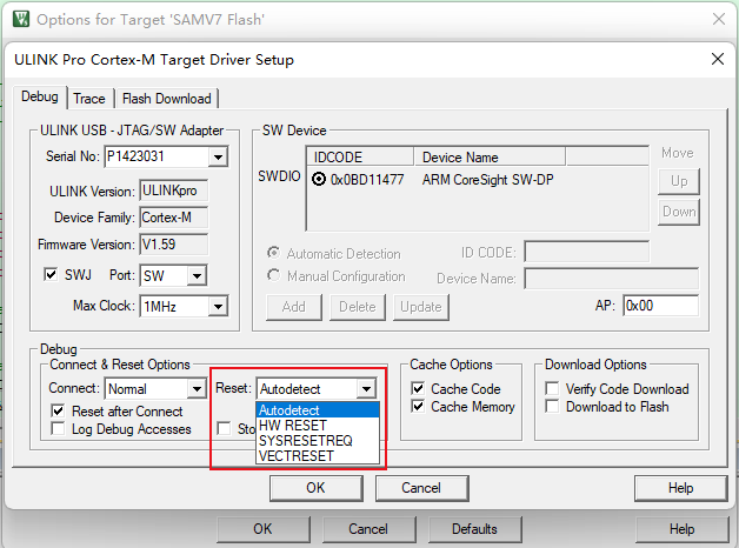Image resolution: width=739 pixels, height=549 pixels.
Task: Click the Defaults button in Options window
Action: [x=474, y=529]
